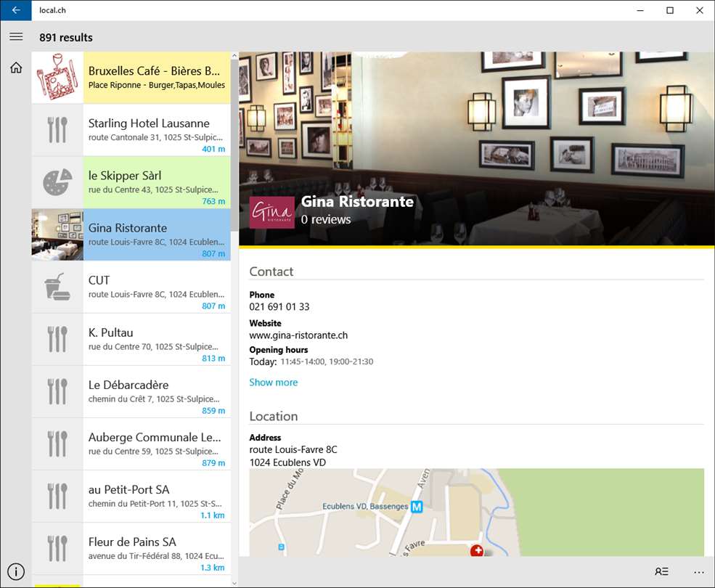
Task: Select Bruxelles Café result title
Action: (x=154, y=71)
